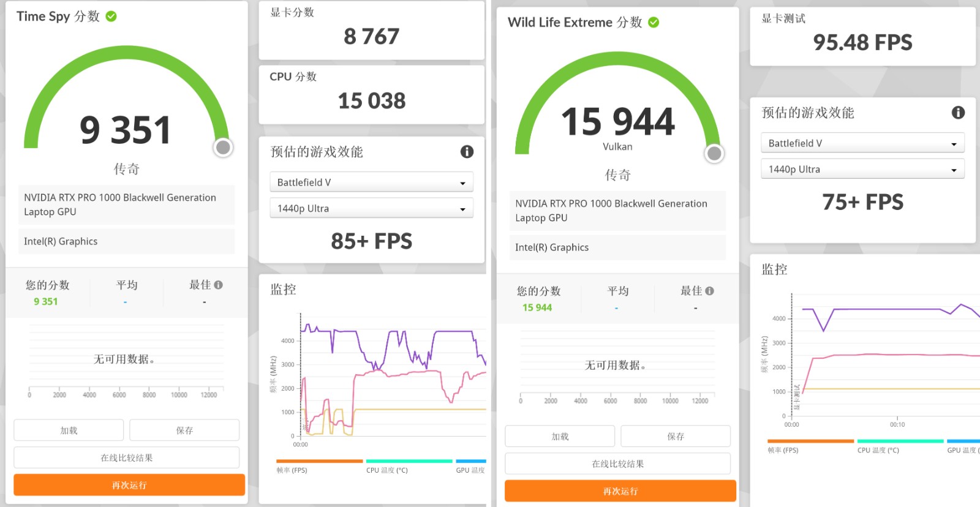Click the 加载 button under Time Spy

[x=69, y=430]
